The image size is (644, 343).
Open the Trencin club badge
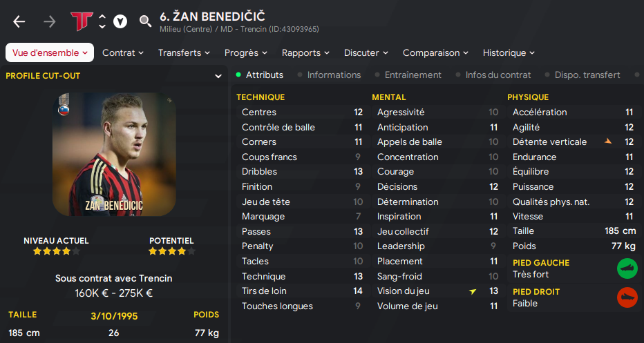pos(81,21)
